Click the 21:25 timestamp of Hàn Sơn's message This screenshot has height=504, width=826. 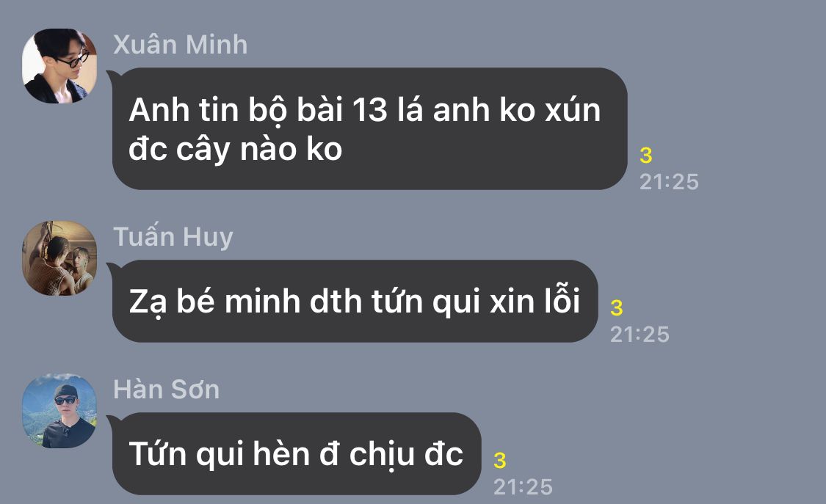523,487
